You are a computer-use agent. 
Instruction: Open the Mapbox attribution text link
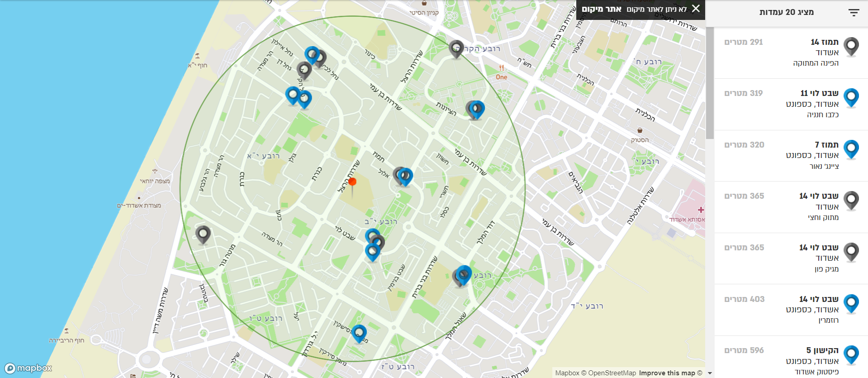[567, 373]
